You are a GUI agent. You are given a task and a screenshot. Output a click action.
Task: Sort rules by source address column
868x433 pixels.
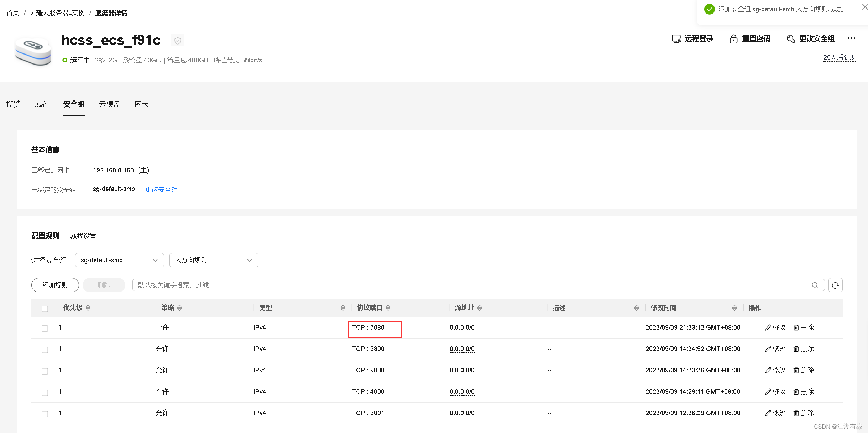click(x=480, y=308)
